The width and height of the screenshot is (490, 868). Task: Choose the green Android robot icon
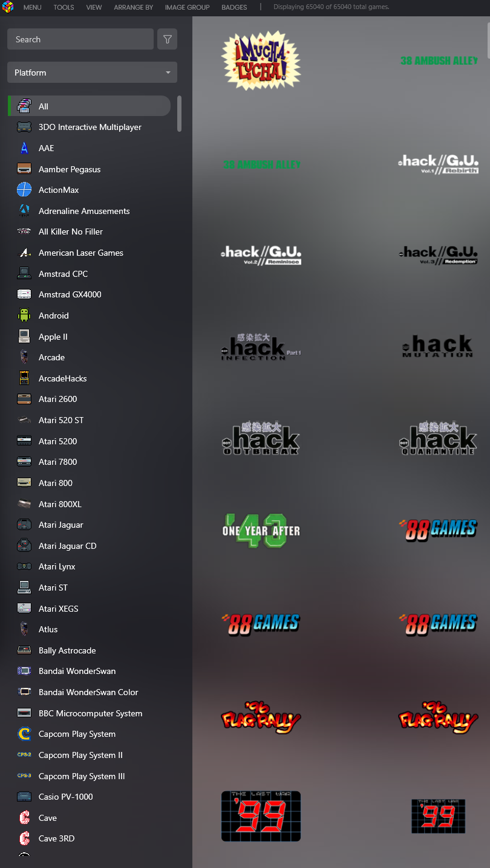click(24, 316)
